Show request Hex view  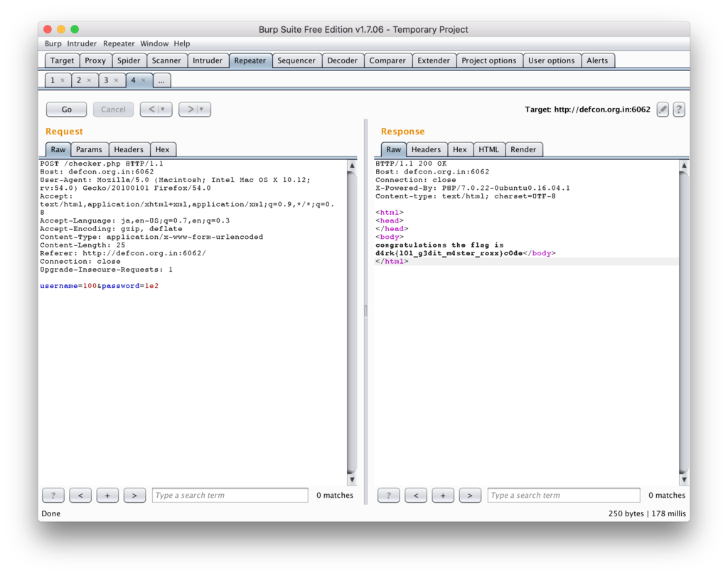tap(162, 149)
